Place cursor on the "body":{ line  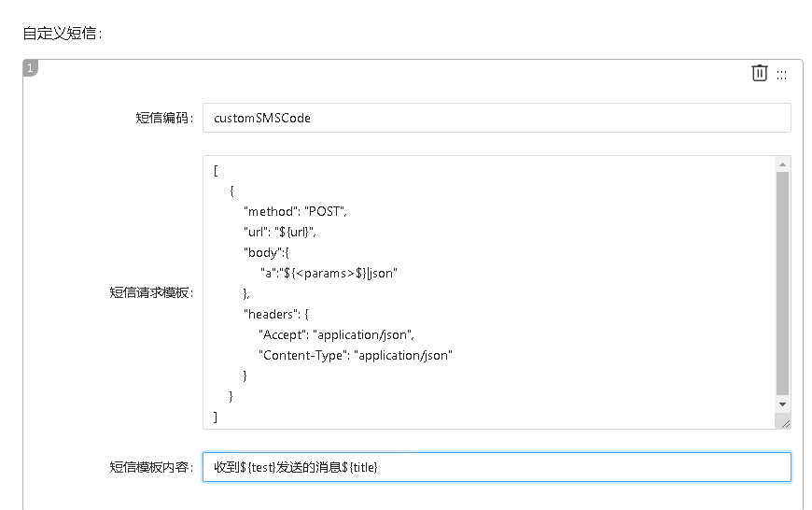point(267,252)
